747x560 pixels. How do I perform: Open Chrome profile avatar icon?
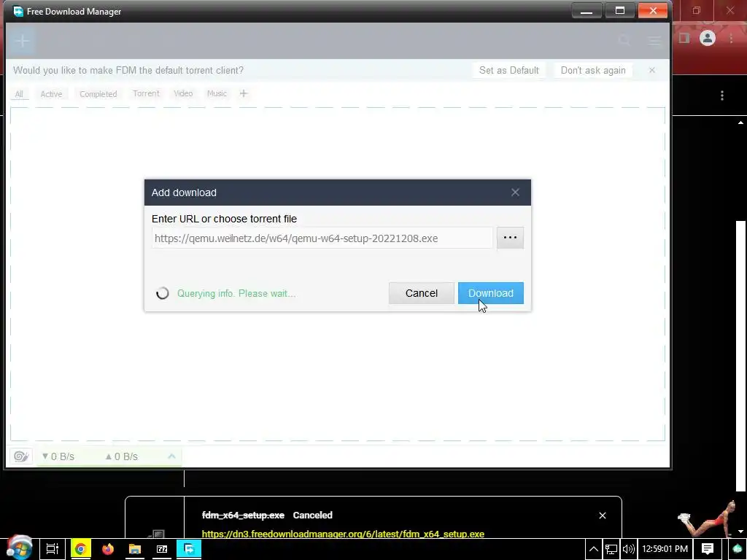click(x=708, y=38)
